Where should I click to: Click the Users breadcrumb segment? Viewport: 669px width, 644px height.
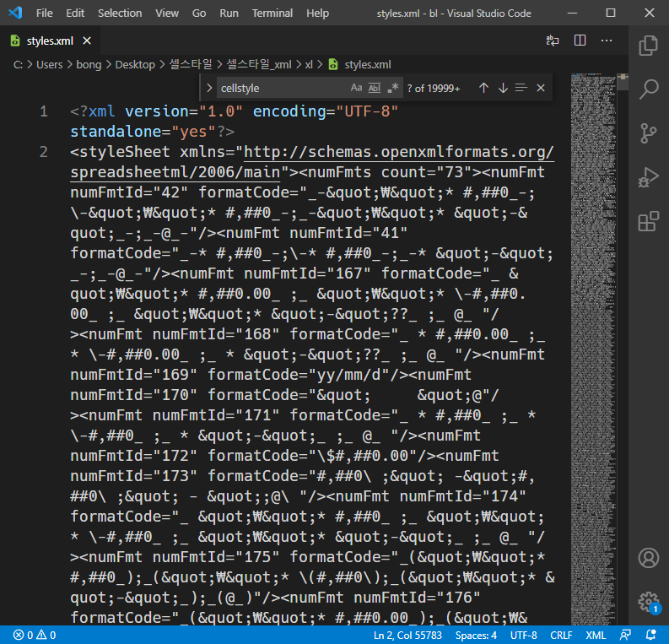point(50,65)
